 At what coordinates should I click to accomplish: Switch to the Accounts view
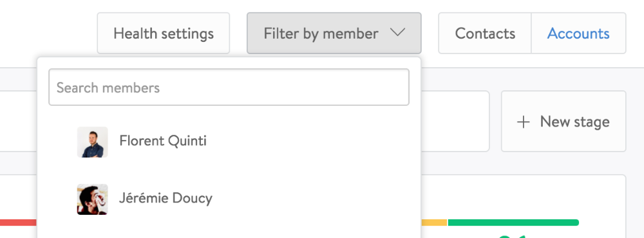(578, 33)
